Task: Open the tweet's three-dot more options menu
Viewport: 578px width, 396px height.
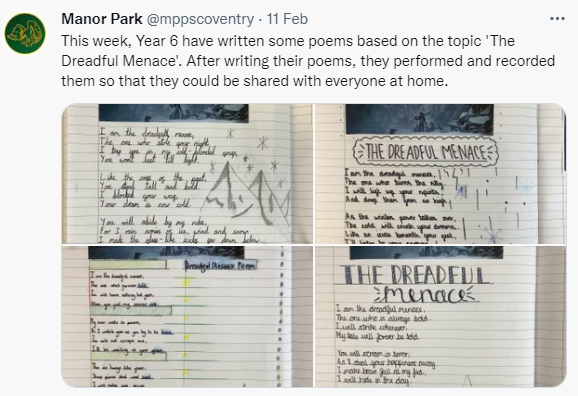Action: (557, 19)
